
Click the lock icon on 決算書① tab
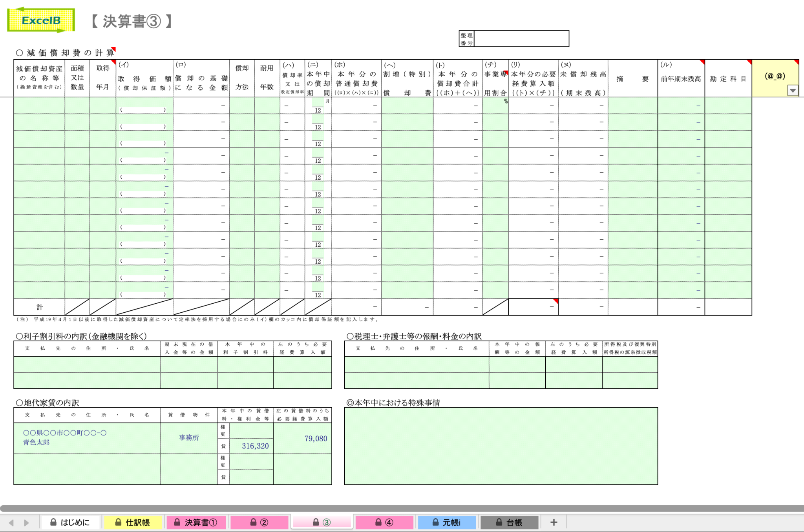click(x=178, y=522)
